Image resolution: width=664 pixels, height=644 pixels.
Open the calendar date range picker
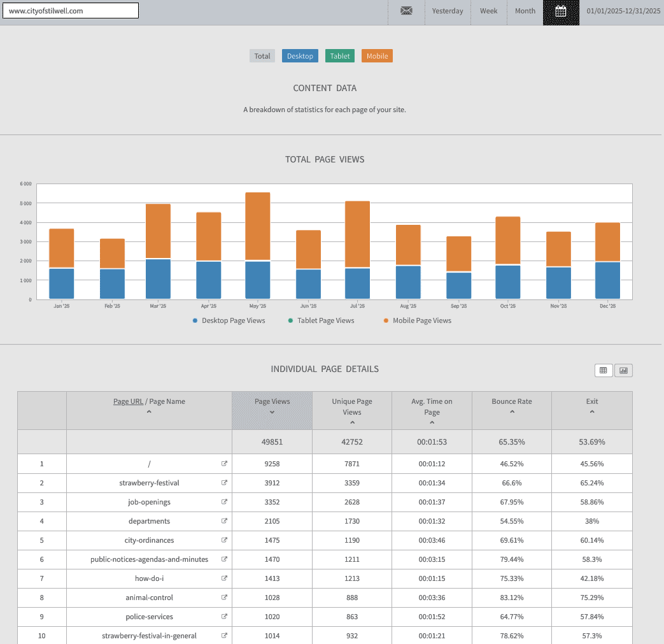(561, 11)
